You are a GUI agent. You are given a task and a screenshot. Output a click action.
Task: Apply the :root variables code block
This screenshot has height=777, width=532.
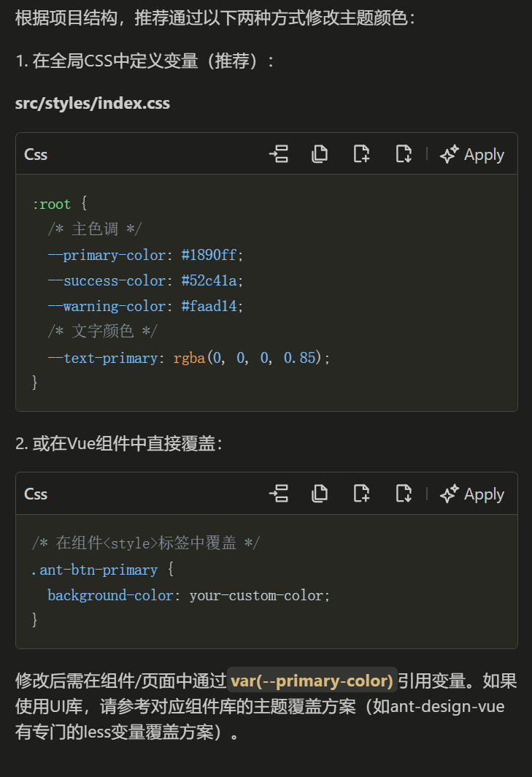472,154
